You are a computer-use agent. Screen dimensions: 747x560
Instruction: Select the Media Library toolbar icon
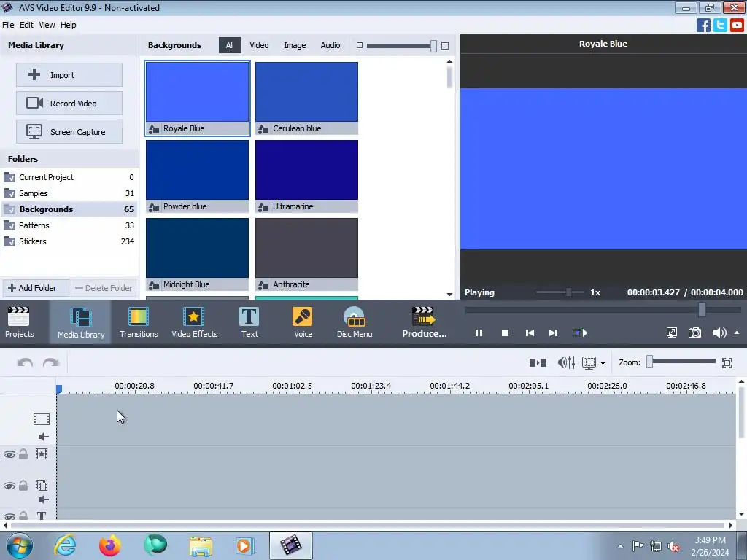point(80,322)
